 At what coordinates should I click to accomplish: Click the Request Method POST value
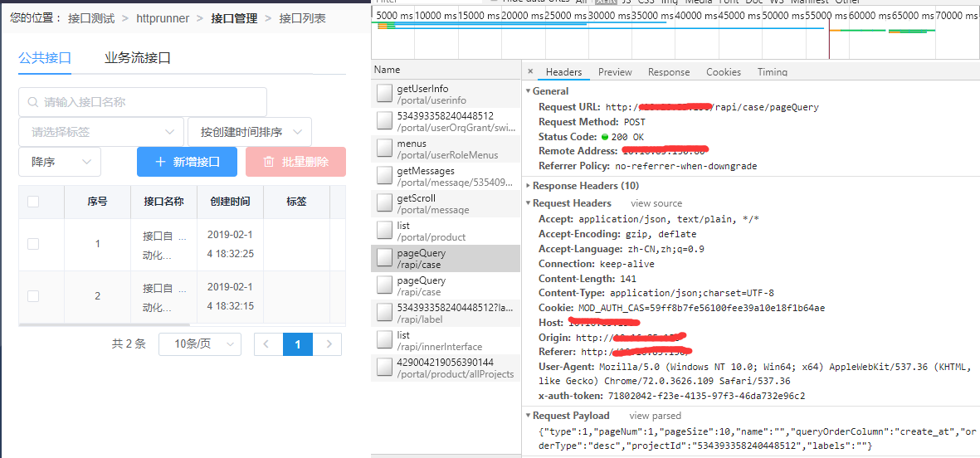click(634, 121)
